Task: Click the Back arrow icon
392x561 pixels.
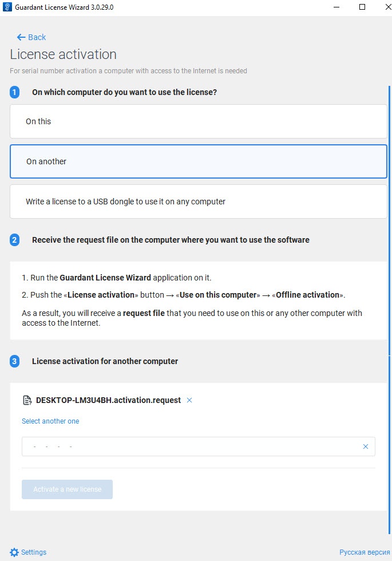Action: (x=21, y=37)
